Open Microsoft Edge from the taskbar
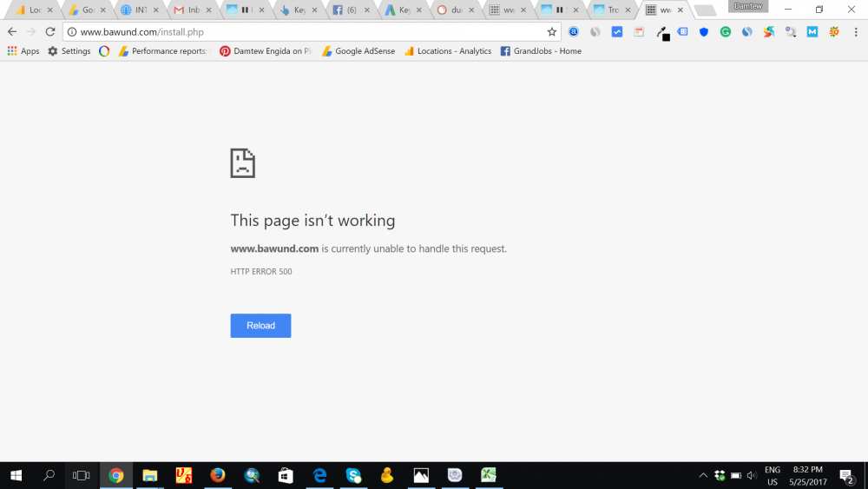This screenshot has width=868, height=489. (x=319, y=475)
